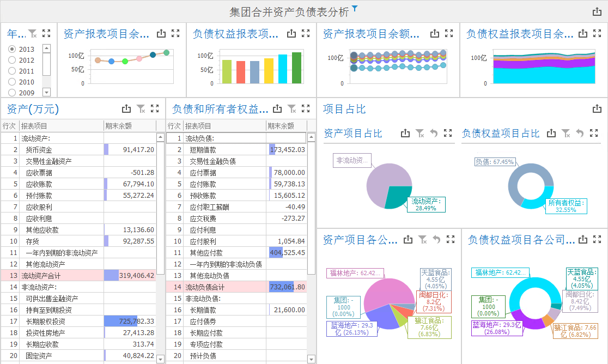Screen dimensions: 608x364
Task: Maximize the 资产(万元) table panel
Action: (154, 108)
